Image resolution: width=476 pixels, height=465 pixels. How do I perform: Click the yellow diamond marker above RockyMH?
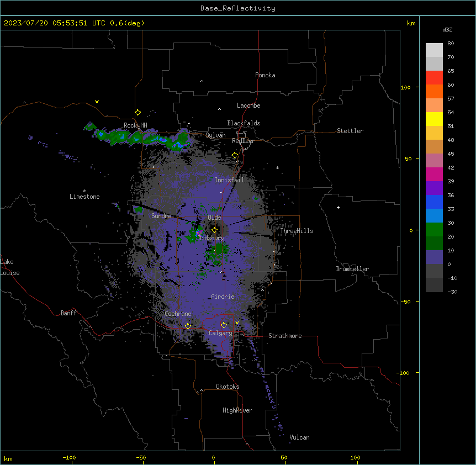pos(138,113)
